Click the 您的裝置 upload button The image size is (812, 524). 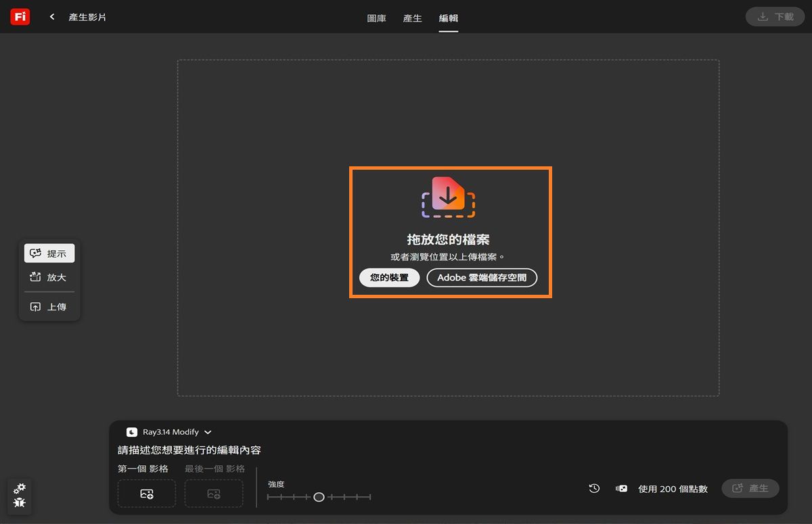point(389,277)
